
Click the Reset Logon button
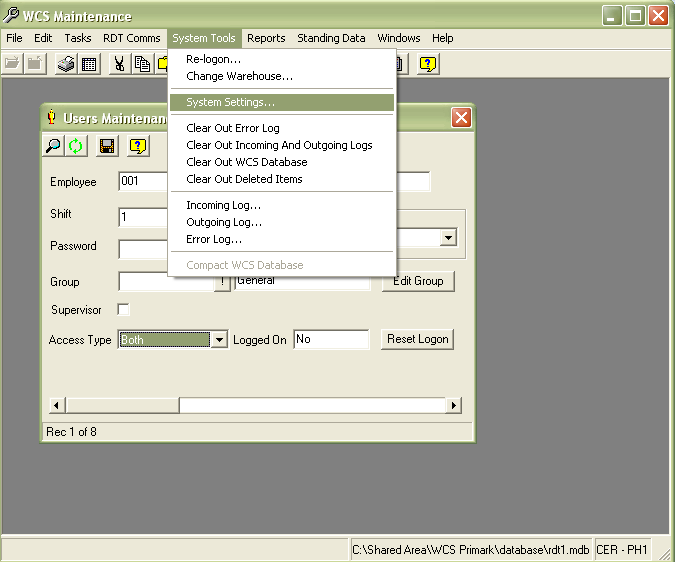[418, 339]
